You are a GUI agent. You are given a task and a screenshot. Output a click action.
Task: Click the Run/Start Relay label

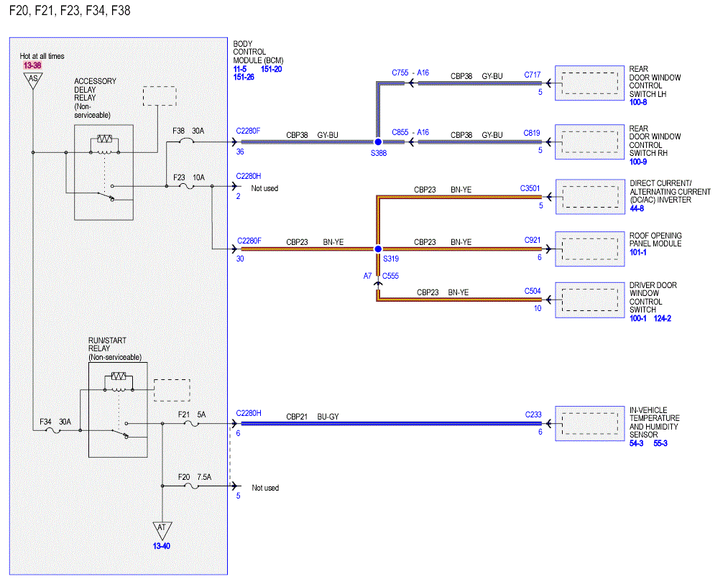(x=115, y=349)
